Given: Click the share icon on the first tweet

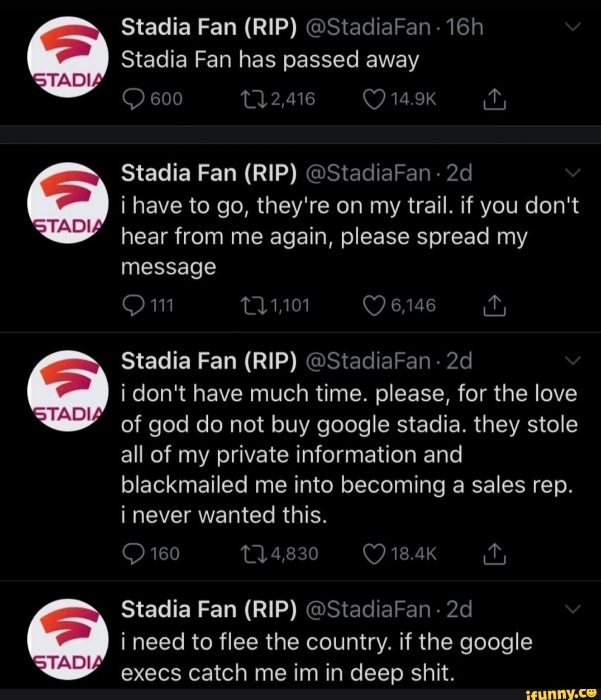Looking at the screenshot, I should click(494, 99).
